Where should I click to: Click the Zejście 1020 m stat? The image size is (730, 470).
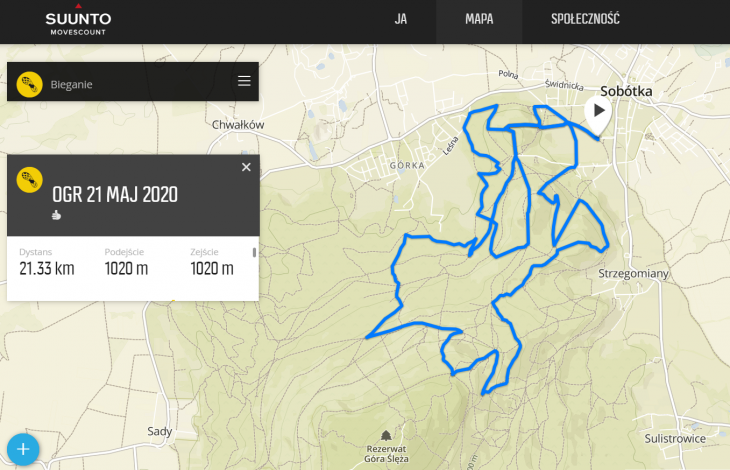coord(212,263)
